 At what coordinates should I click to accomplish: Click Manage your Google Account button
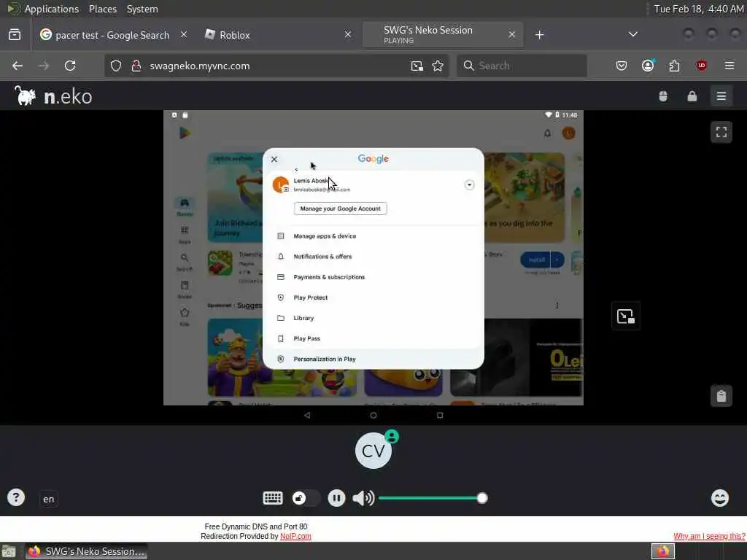(x=340, y=209)
